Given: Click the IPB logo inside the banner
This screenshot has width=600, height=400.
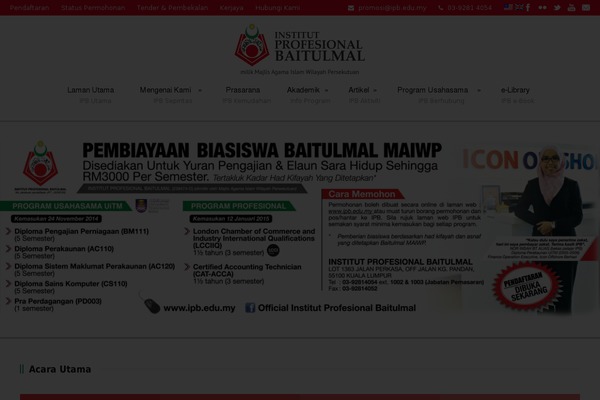Looking at the screenshot, I should pyautogui.click(x=40, y=165).
